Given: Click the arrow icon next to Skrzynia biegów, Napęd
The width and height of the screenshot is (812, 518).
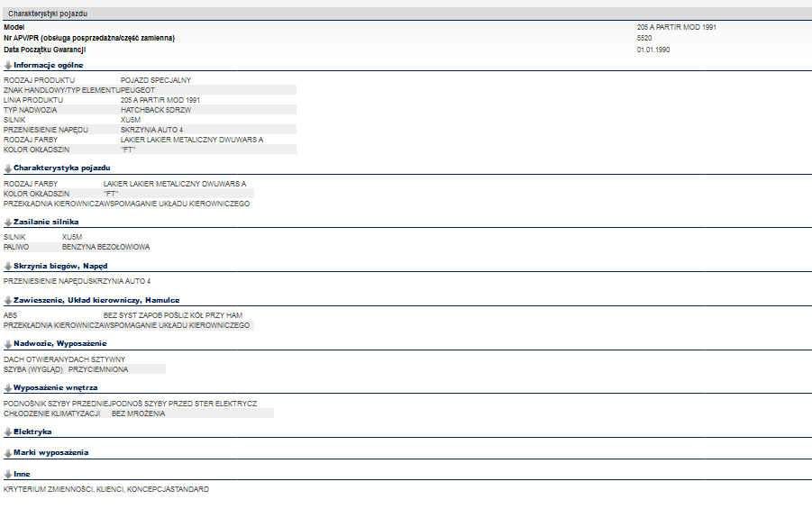Looking at the screenshot, I should pos(8,267).
